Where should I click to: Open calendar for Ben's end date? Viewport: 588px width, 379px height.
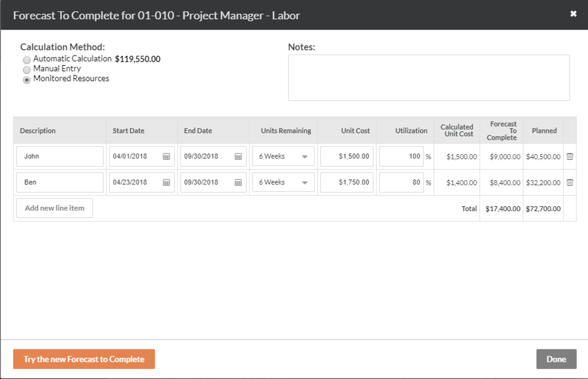(x=238, y=183)
